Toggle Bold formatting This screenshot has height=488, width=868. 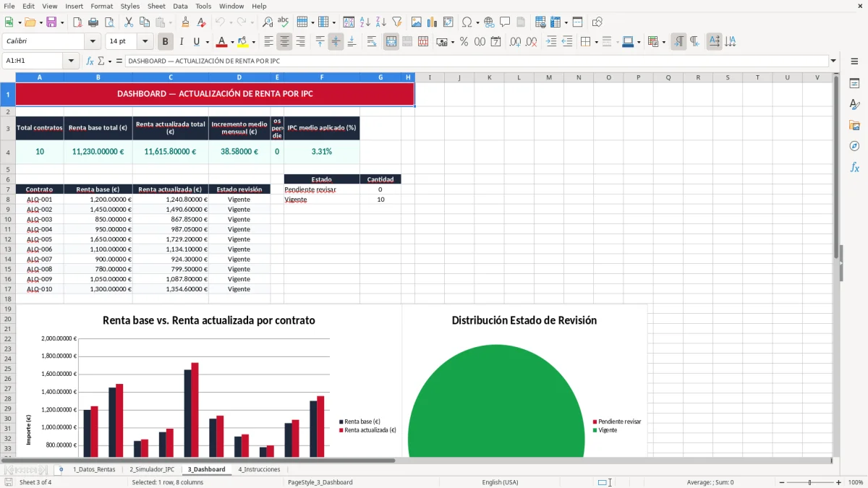click(165, 42)
